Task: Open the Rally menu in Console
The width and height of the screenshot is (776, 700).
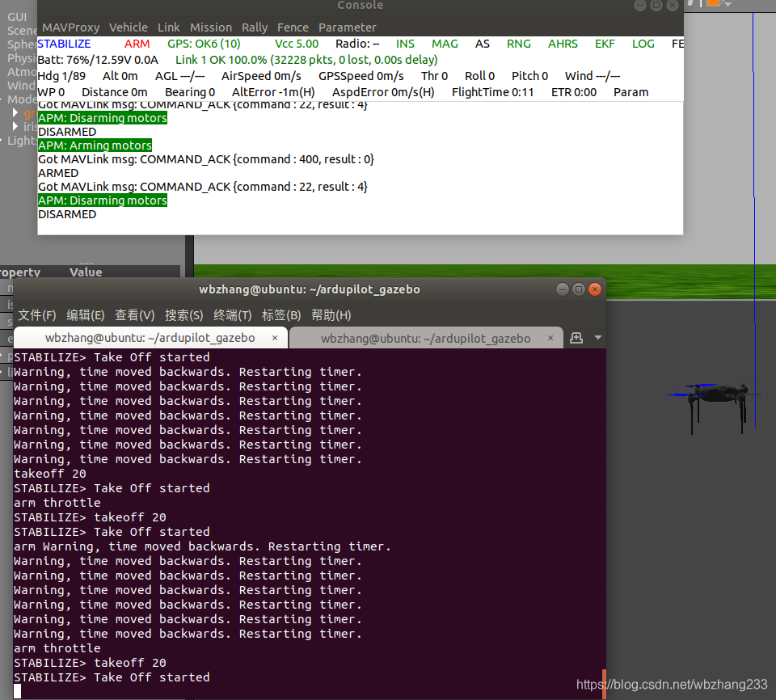Action: point(255,27)
